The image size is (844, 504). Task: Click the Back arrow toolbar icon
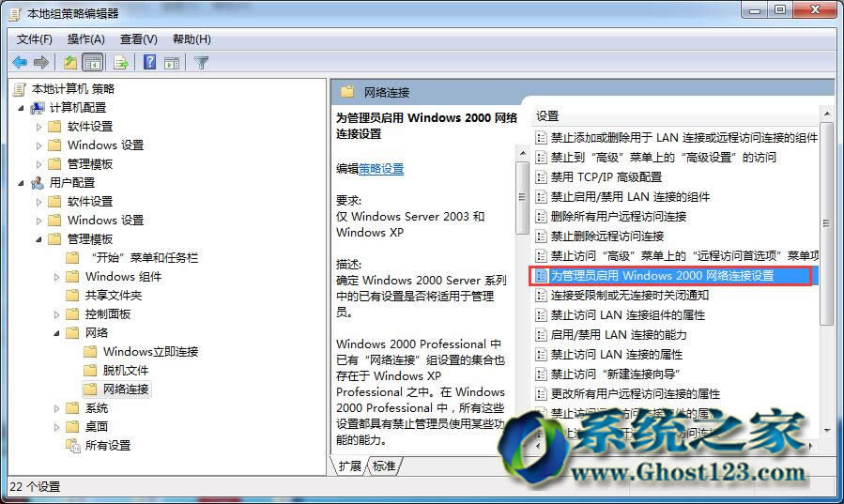[20, 63]
